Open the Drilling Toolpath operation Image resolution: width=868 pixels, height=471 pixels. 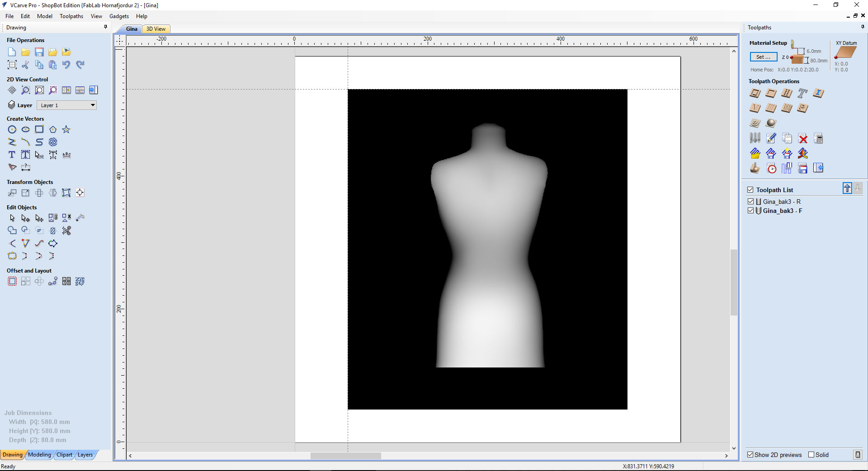click(x=787, y=94)
